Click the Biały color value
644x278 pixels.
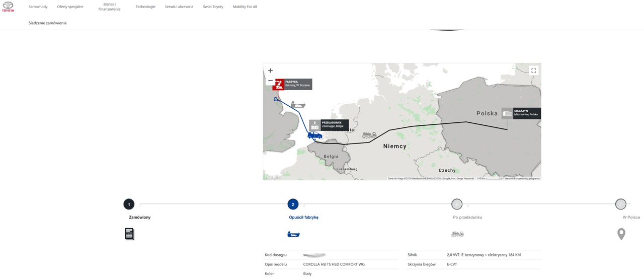pos(307,274)
